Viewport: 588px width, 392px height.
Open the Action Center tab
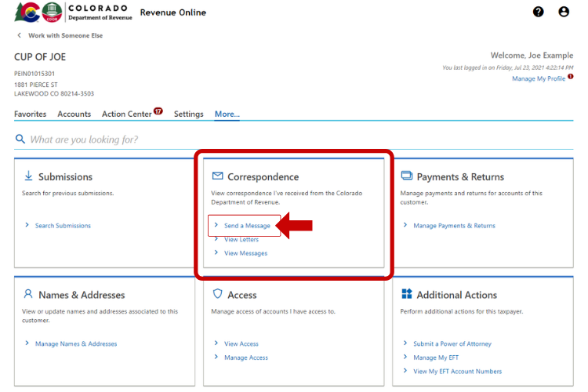point(127,114)
